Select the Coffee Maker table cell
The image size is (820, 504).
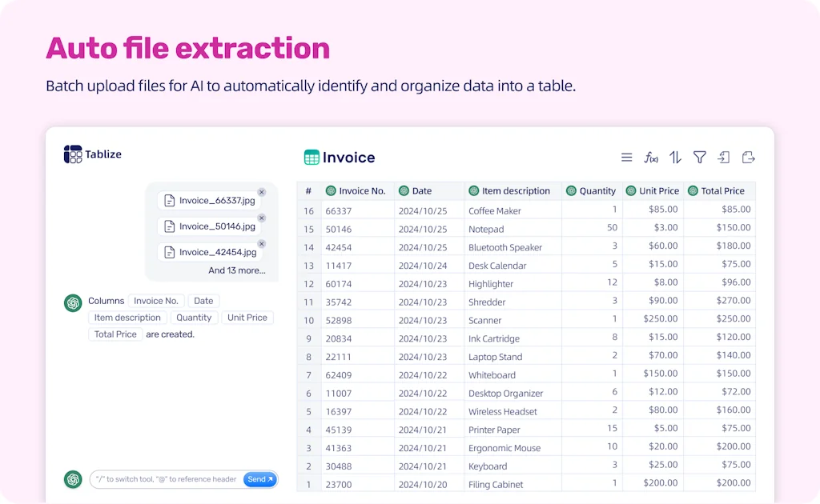pyautogui.click(x=495, y=211)
